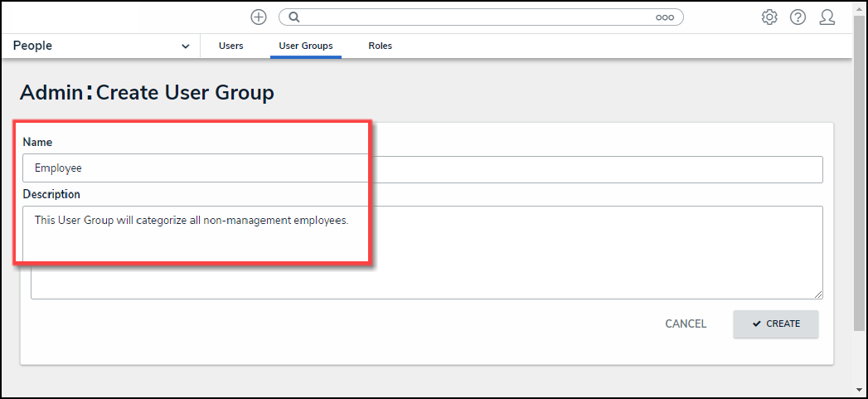Click the Admin: Create User Group heading
Viewport: 868px width, 399px height.
pyautogui.click(x=147, y=93)
